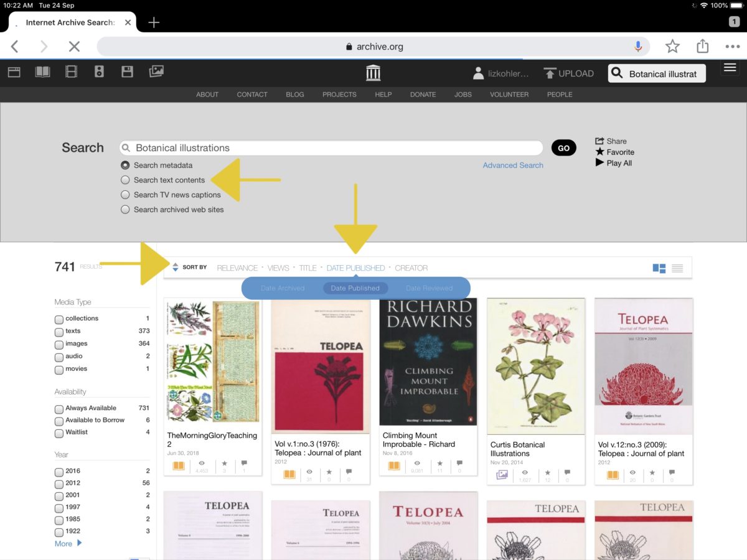
Task: Open the lizkohler user account menu
Action: [x=500, y=73]
